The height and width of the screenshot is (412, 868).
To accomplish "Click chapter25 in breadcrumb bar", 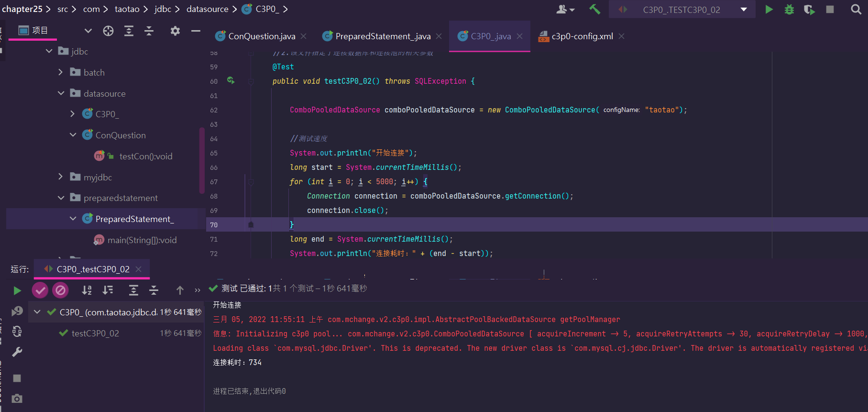I will pyautogui.click(x=22, y=9).
